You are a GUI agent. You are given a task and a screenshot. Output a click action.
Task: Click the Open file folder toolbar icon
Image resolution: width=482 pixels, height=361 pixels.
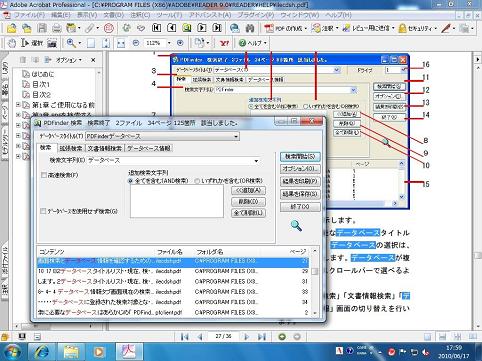(x=12, y=28)
